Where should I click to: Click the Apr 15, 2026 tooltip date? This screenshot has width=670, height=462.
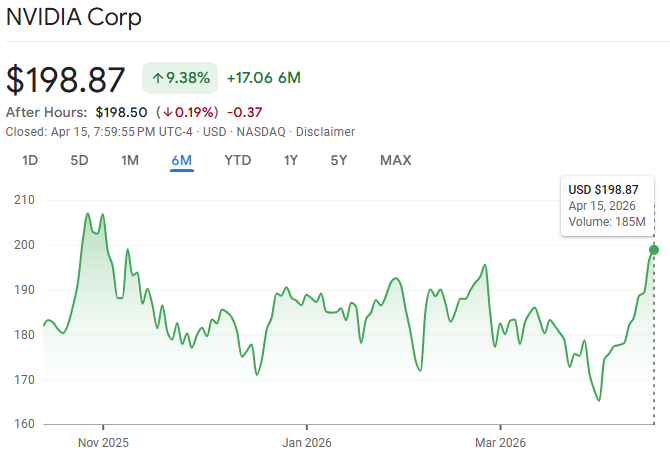(x=602, y=206)
